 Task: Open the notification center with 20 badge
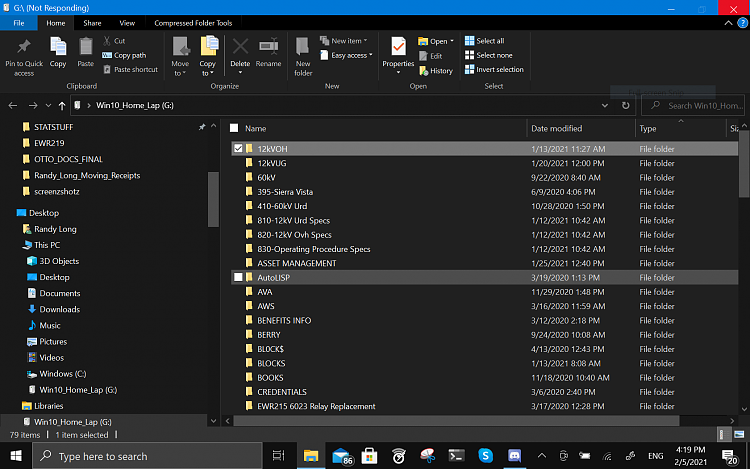(x=730, y=457)
